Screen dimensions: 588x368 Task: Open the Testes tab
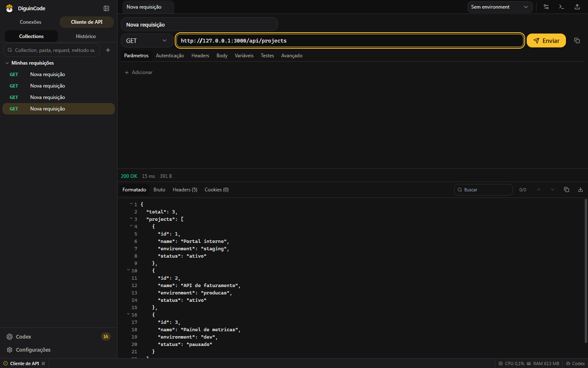click(x=267, y=56)
